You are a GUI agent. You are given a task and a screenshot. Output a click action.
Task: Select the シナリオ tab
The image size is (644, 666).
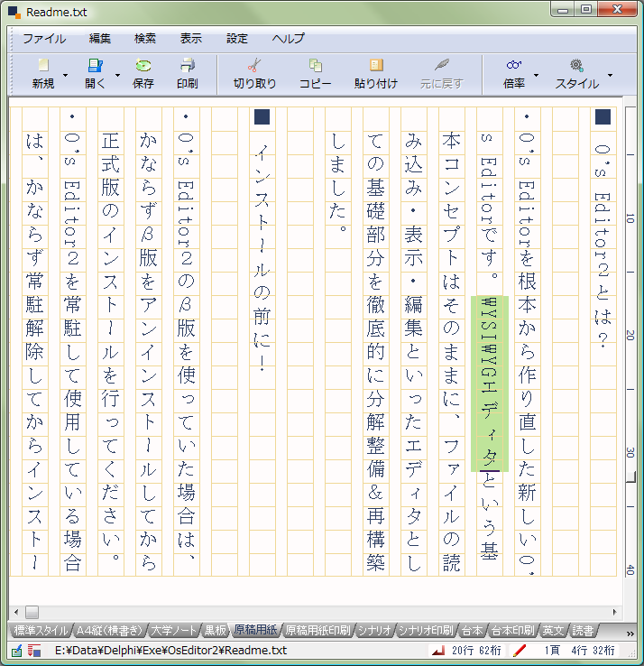[374, 630]
